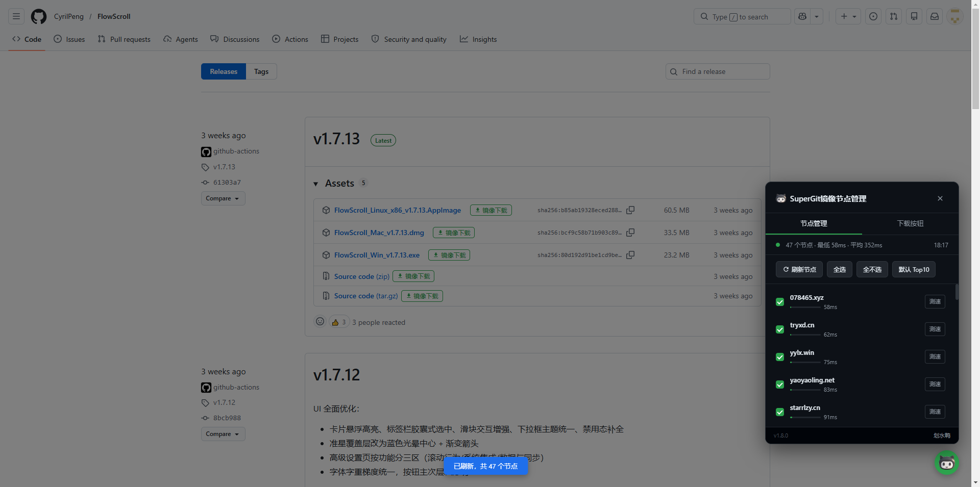Screen dimensions: 980x487
Task: Uncheck the yylx.win node checkbox
Action: tap(780, 357)
